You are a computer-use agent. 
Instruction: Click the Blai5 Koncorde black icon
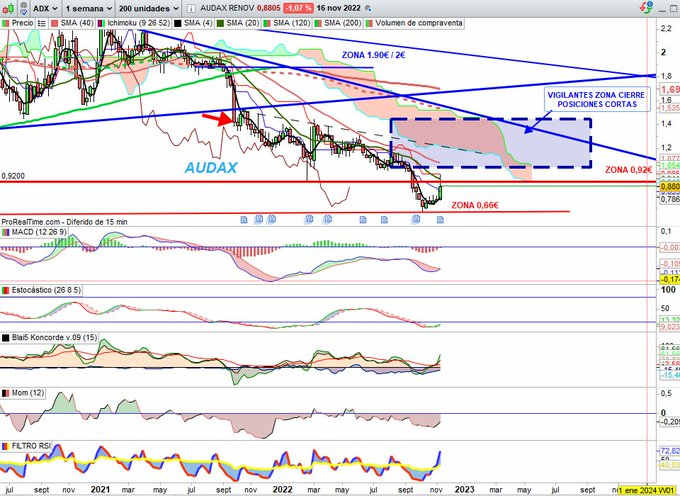pos(6,338)
